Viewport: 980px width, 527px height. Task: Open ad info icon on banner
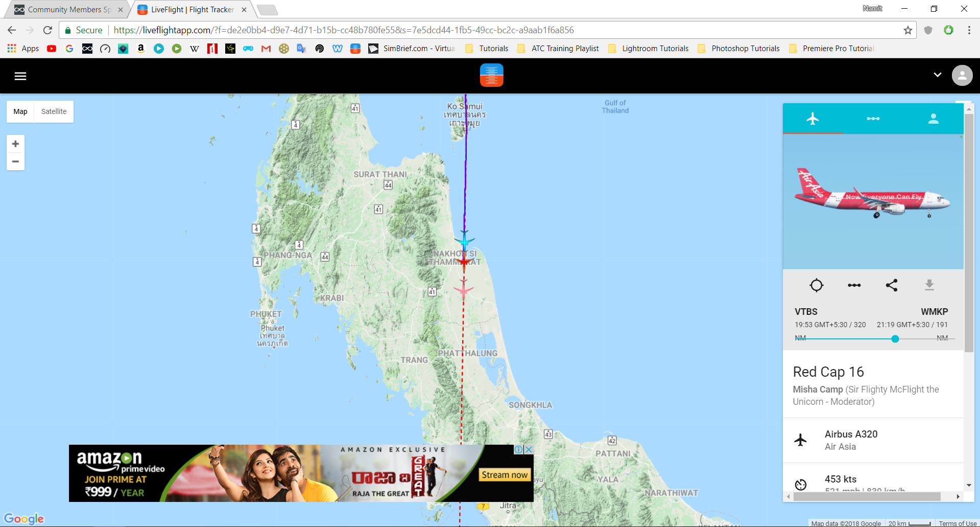[518, 449]
